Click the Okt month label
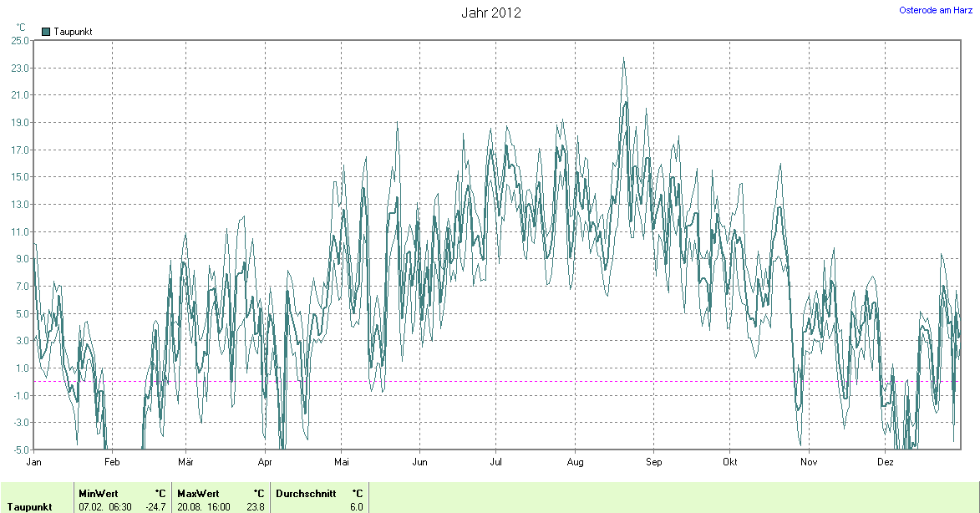 (x=729, y=462)
